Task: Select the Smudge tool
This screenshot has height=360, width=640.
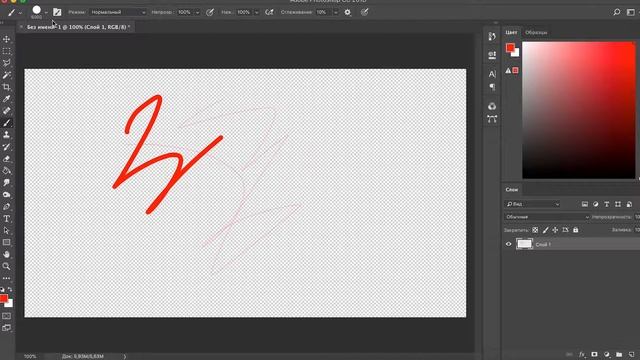Action: click(x=7, y=182)
